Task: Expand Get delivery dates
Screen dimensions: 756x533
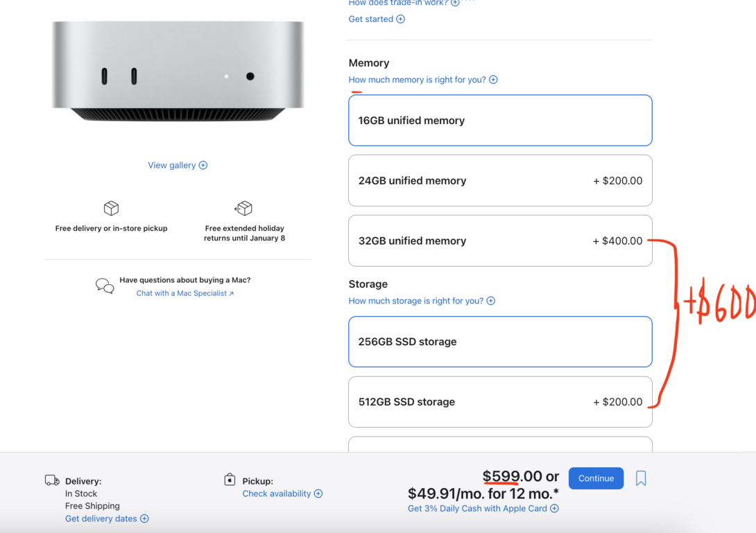Action: click(106, 518)
